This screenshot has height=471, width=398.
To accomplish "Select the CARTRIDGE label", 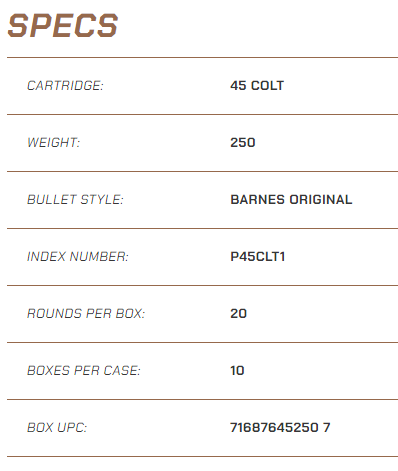I will 65,86.
